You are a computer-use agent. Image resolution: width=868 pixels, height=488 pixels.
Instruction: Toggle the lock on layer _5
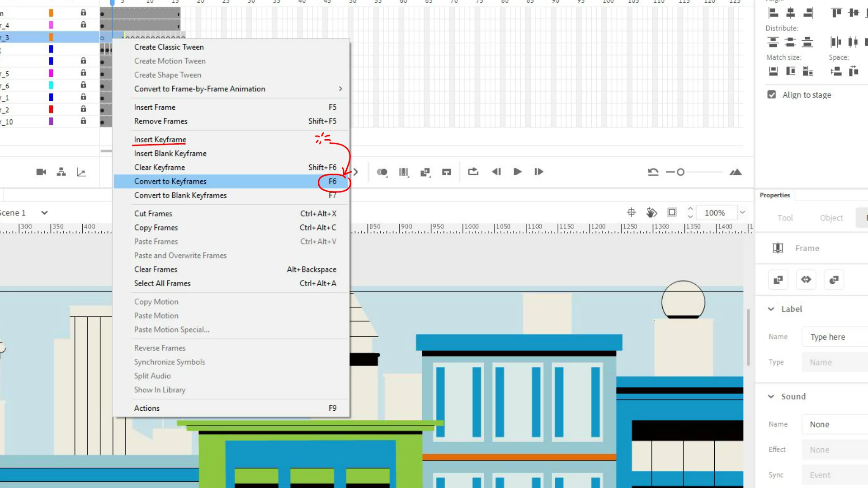(83, 73)
